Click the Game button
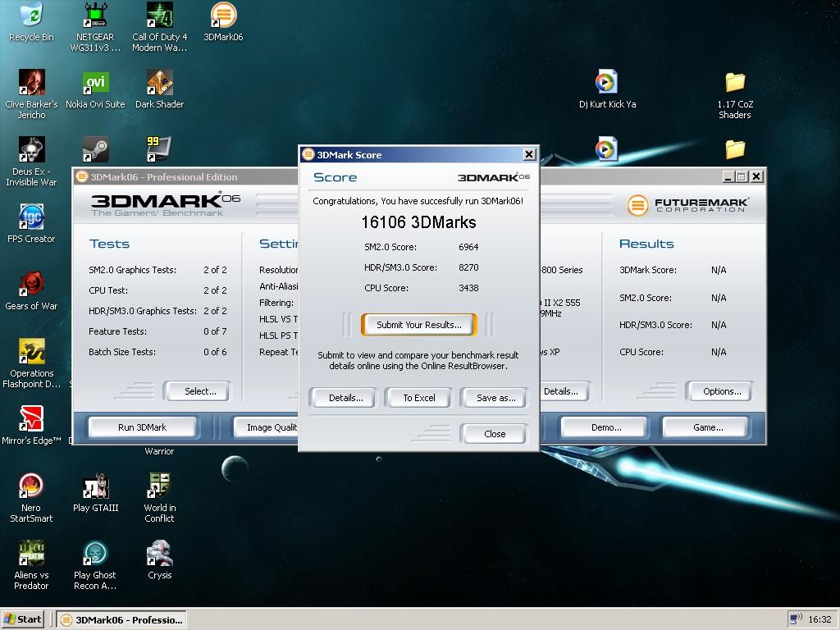 (707, 427)
